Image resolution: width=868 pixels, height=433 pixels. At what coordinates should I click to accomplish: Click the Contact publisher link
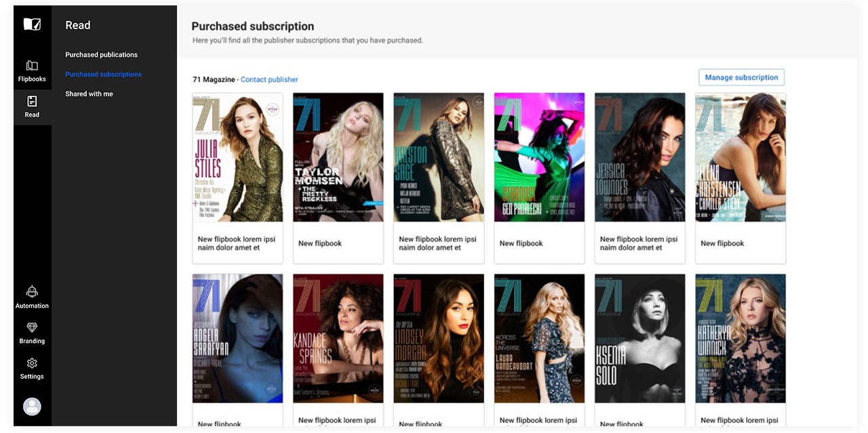click(269, 79)
